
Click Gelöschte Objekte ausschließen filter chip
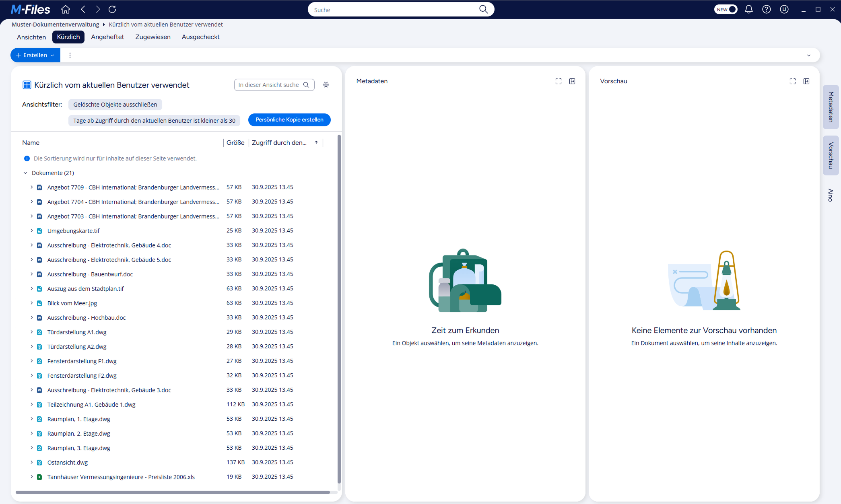(x=115, y=105)
